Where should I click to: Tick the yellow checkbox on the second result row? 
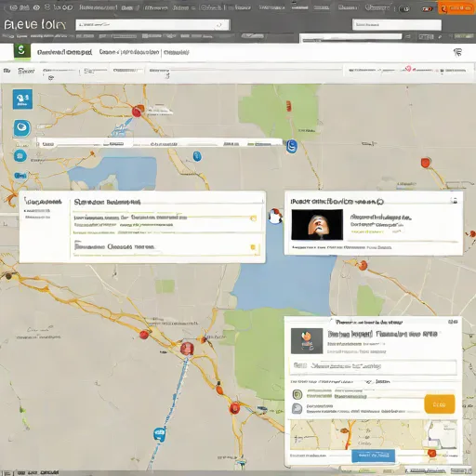point(253,247)
